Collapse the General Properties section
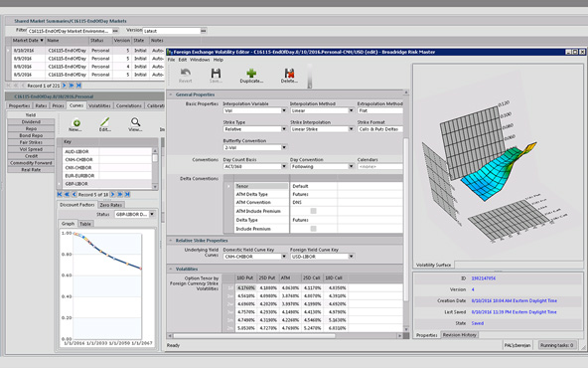This screenshot has width=588, height=368. click(171, 94)
